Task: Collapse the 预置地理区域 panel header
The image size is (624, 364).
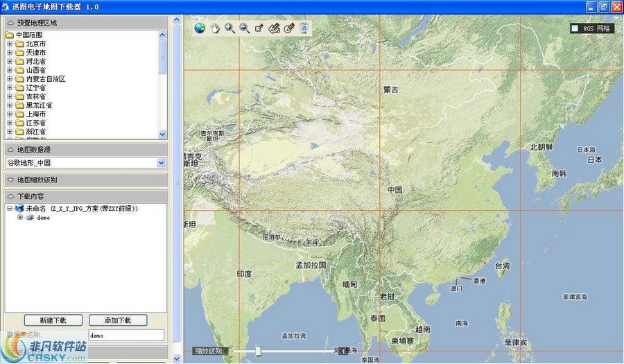Action: tap(85, 23)
